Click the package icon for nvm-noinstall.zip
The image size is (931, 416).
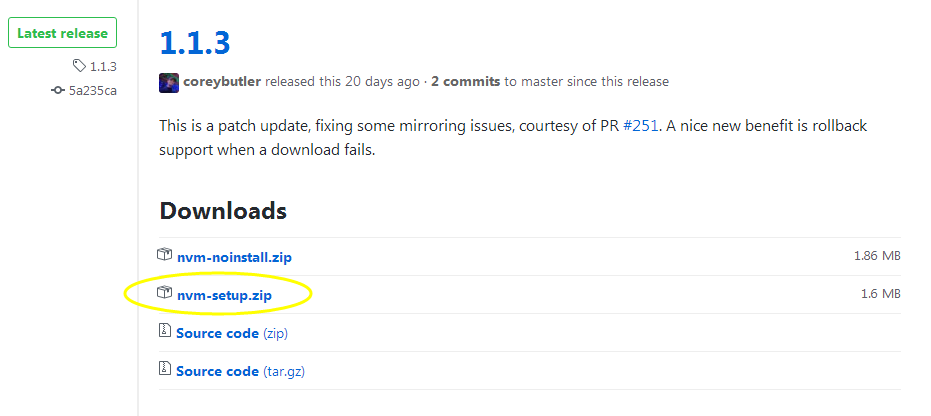coord(164,255)
